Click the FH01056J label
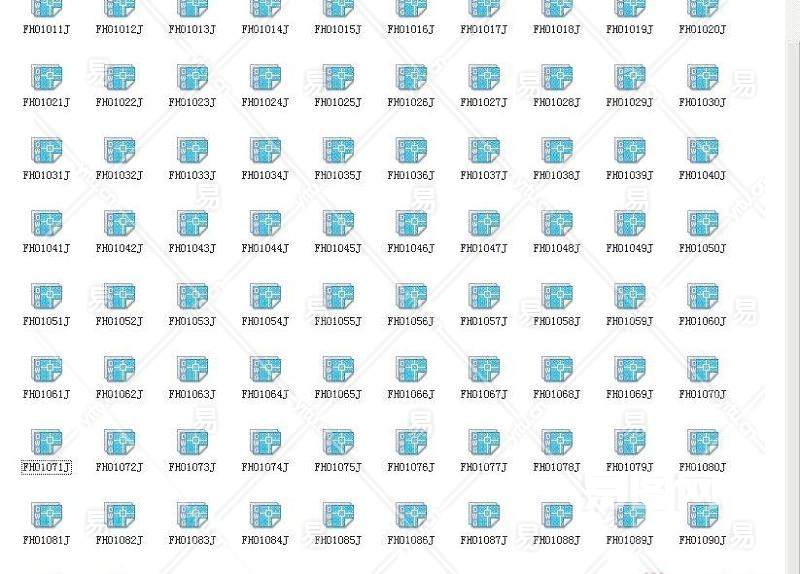 411,321
